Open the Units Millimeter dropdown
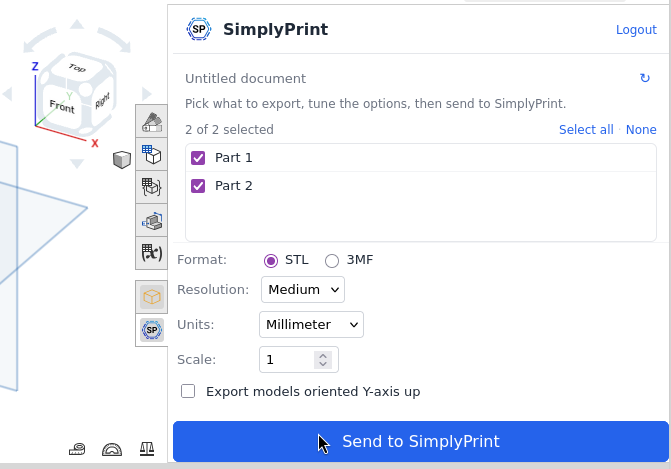The width and height of the screenshot is (671, 469). 311,324
